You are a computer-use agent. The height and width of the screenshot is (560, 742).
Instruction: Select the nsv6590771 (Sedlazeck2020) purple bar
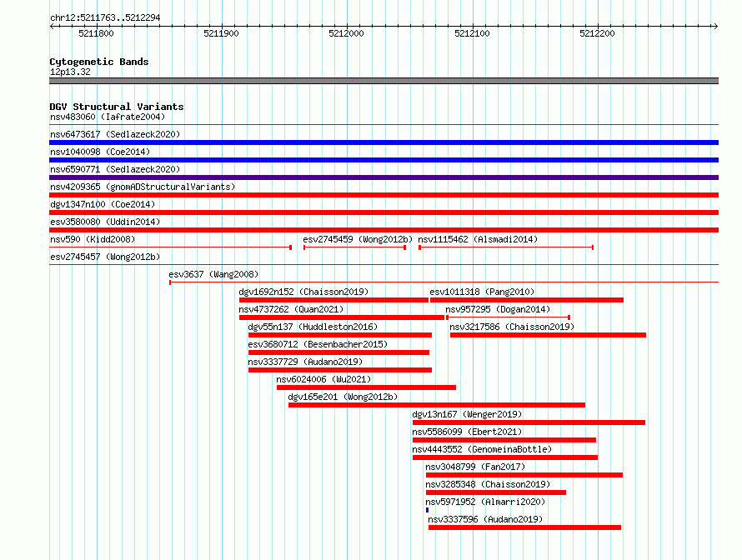coord(384,177)
